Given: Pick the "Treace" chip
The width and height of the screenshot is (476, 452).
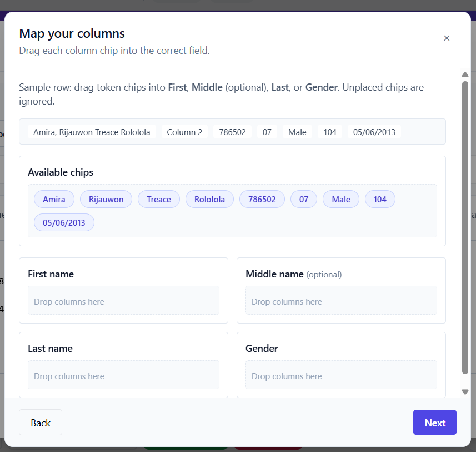Looking at the screenshot, I should click(x=159, y=199).
